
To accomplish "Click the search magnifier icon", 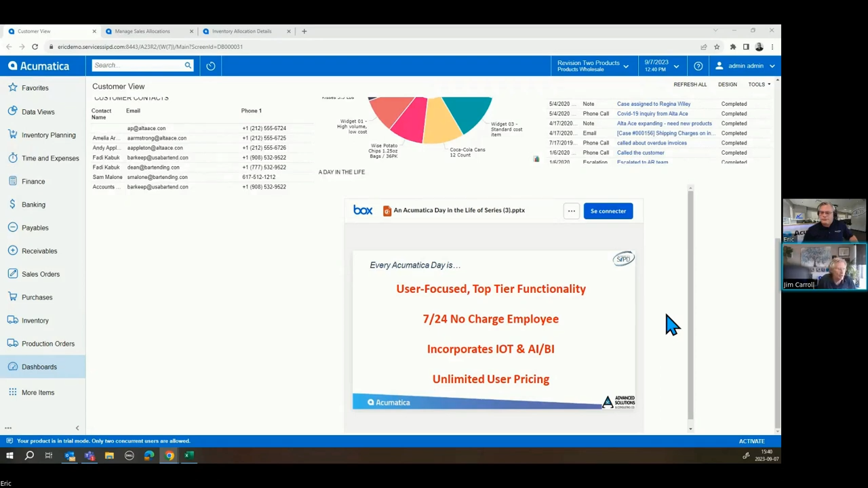I will (188, 65).
